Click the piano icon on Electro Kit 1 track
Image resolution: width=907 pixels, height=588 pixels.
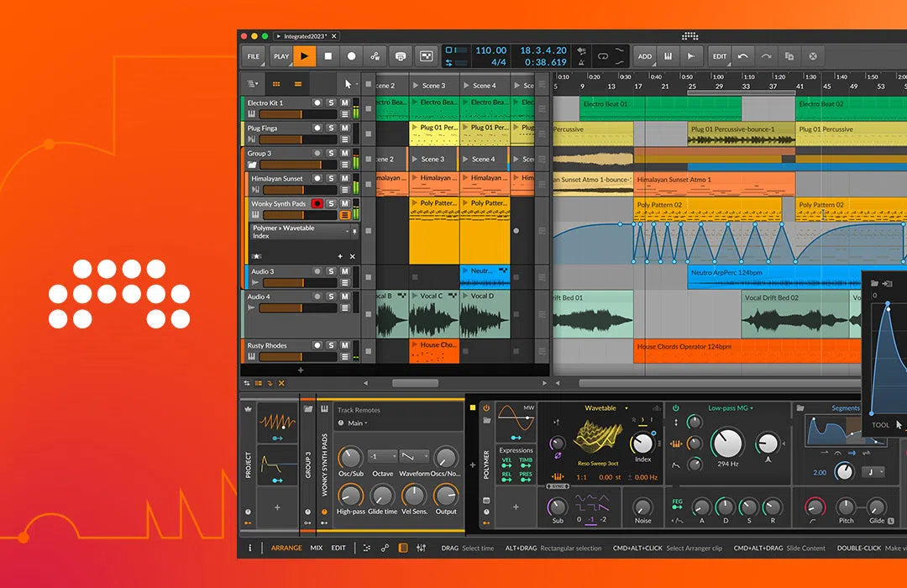pyautogui.click(x=251, y=113)
